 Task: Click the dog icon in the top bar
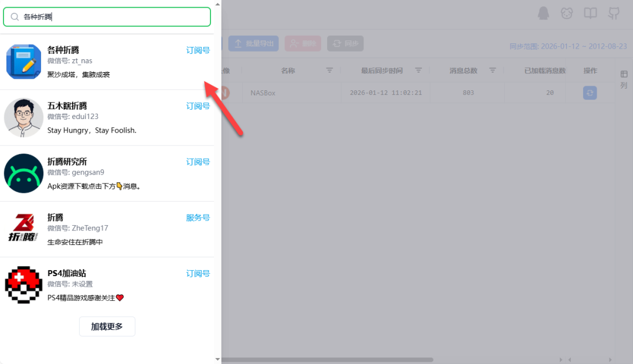[566, 13]
